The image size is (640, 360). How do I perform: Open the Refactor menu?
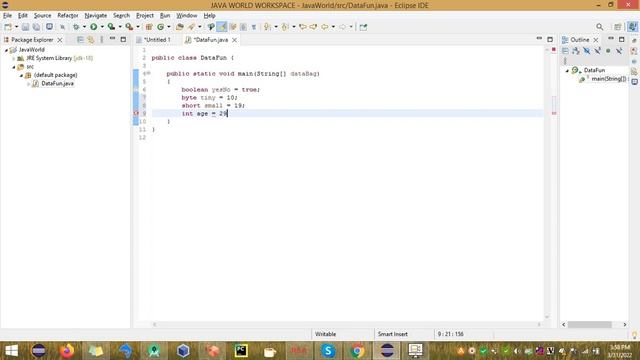click(x=68, y=16)
